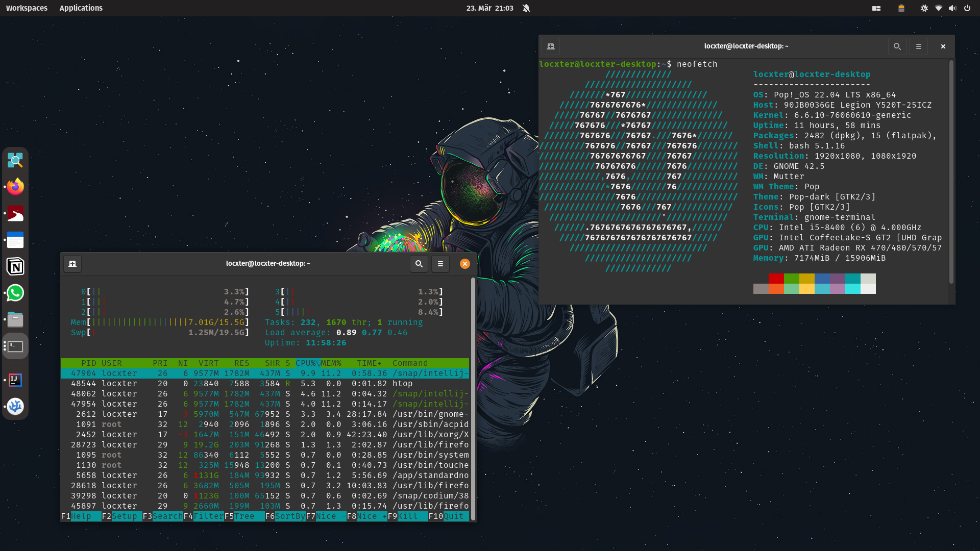Click F9 Kill in htop footer
This screenshot has width=980, height=551.
click(x=408, y=516)
